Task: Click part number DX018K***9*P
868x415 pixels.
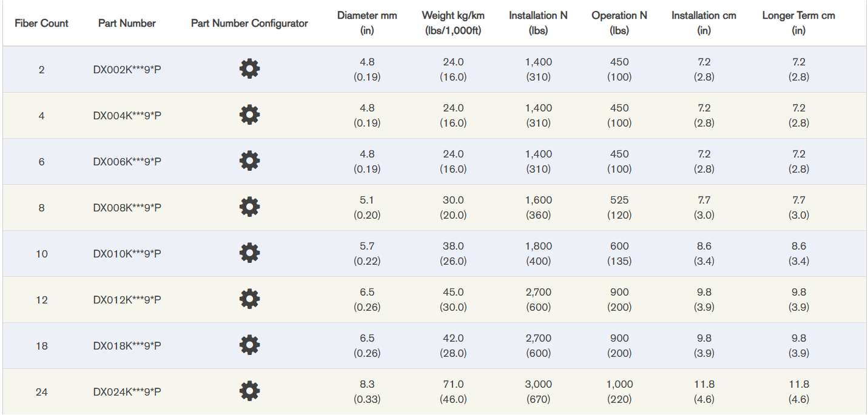Action: (127, 346)
